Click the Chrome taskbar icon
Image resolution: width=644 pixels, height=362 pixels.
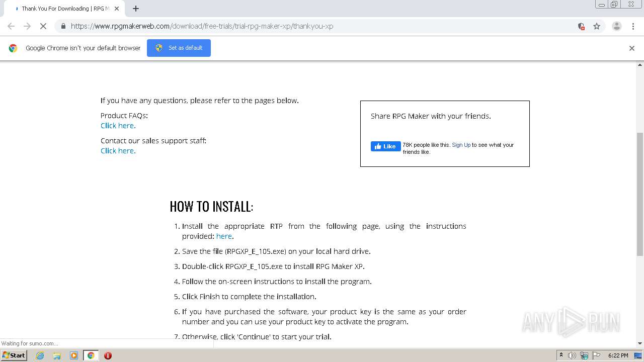tap(91, 355)
